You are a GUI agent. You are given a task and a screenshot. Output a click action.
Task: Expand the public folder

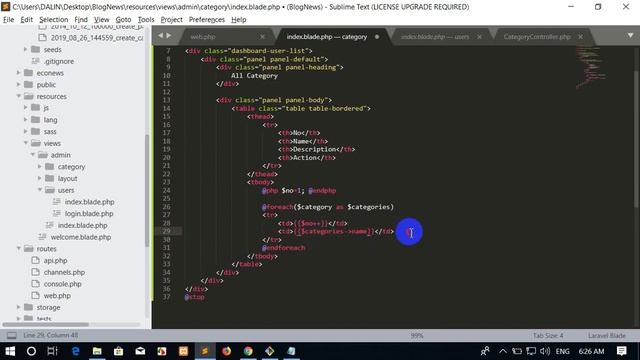[x=18, y=84]
